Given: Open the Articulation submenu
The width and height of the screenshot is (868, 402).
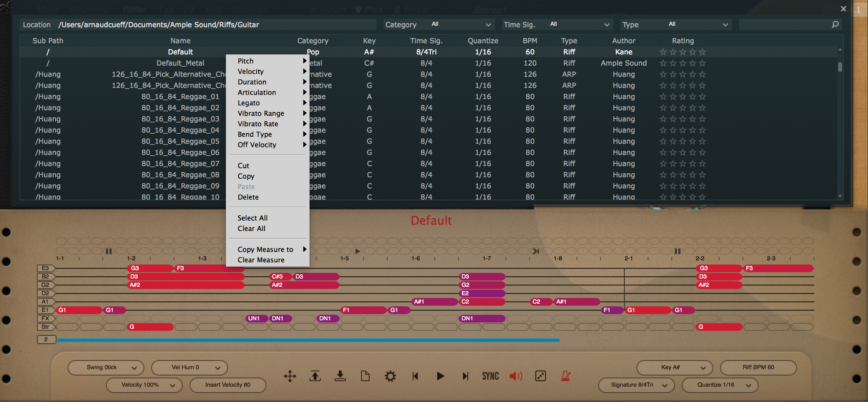Looking at the screenshot, I should click(x=257, y=92).
